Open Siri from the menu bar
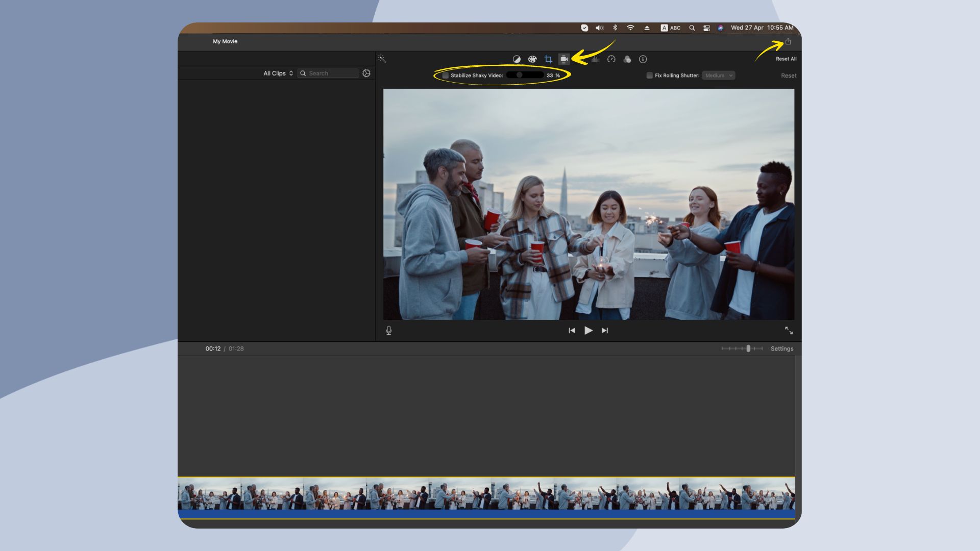Screen dimensions: 980x551 [721, 28]
